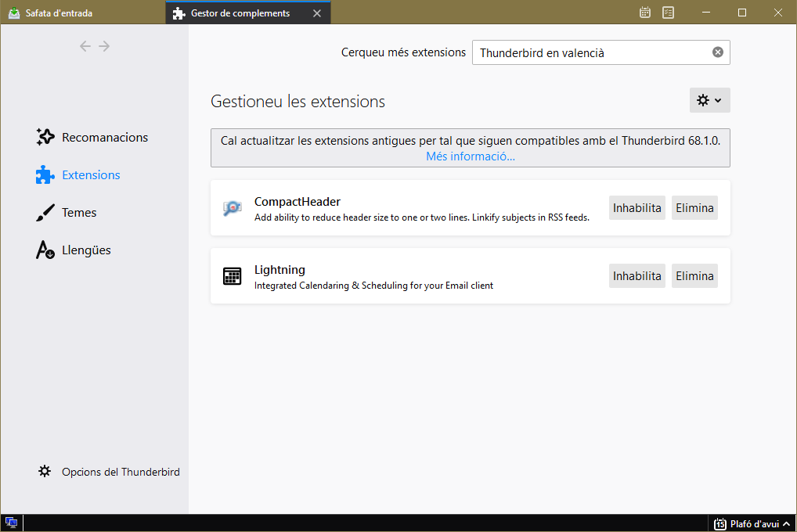Image resolution: width=797 pixels, height=532 pixels.
Task: Remove the Lightning extension
Action: click(694, 276)
